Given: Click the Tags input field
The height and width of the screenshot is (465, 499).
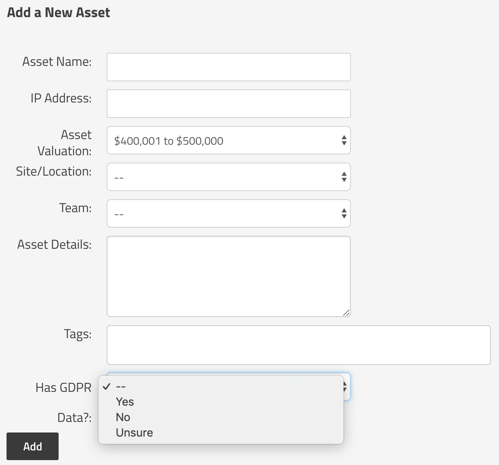Looking at the screenshot, I should click(298, 345).
